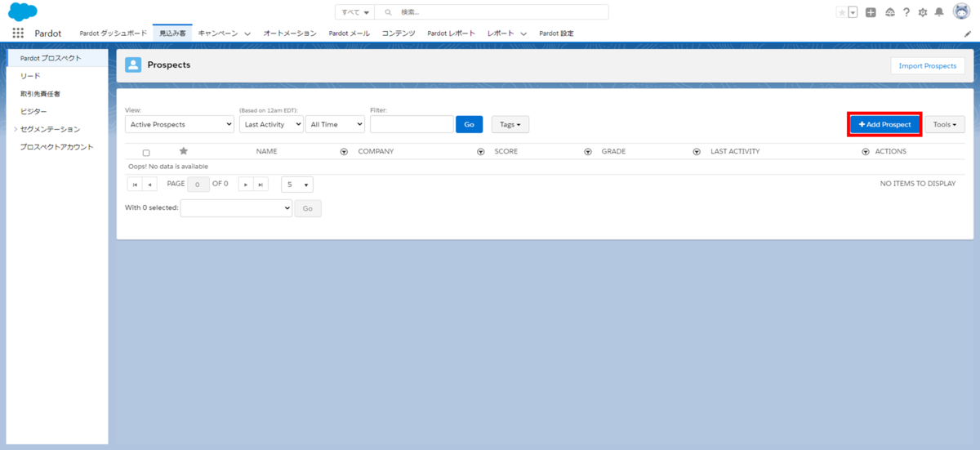Sort by the NAME column header
980x450 pixels.
click(x=266, y=151)
